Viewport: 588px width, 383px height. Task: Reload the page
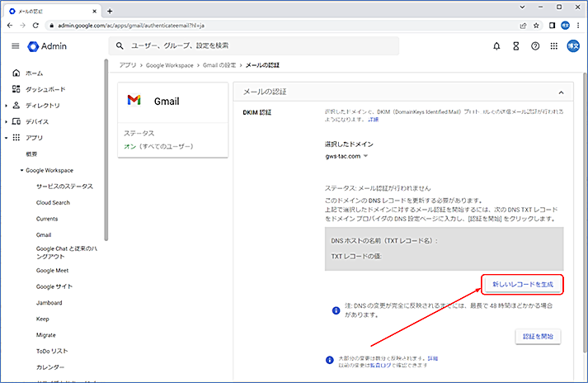tap(35, 26)
